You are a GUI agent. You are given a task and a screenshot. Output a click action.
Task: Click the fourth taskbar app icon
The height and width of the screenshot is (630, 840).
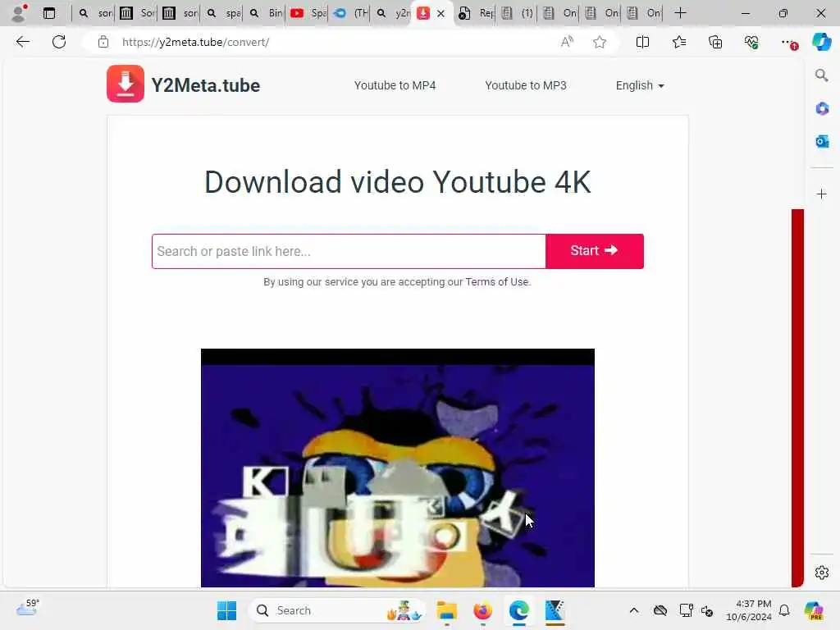click(x=555, y=610)
